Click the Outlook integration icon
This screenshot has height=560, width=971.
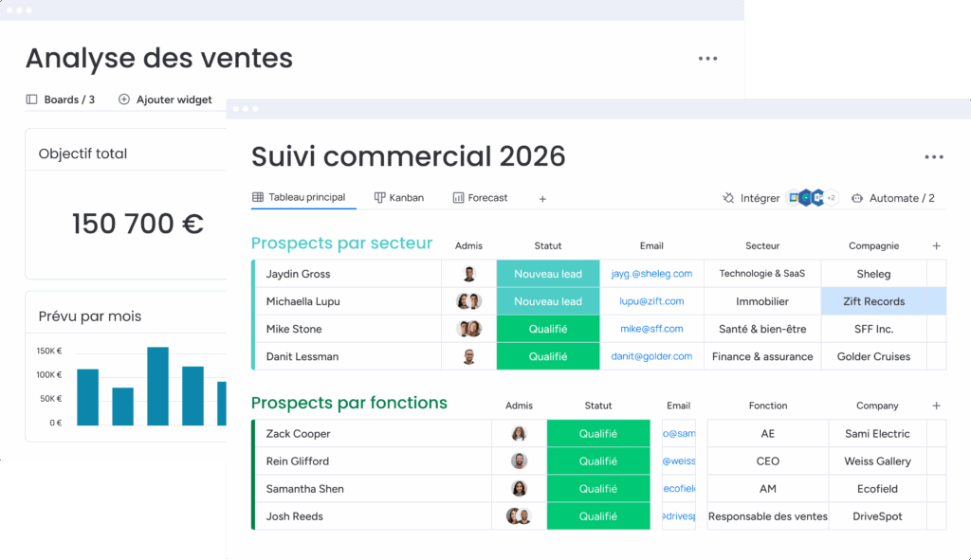pos(818,198)
